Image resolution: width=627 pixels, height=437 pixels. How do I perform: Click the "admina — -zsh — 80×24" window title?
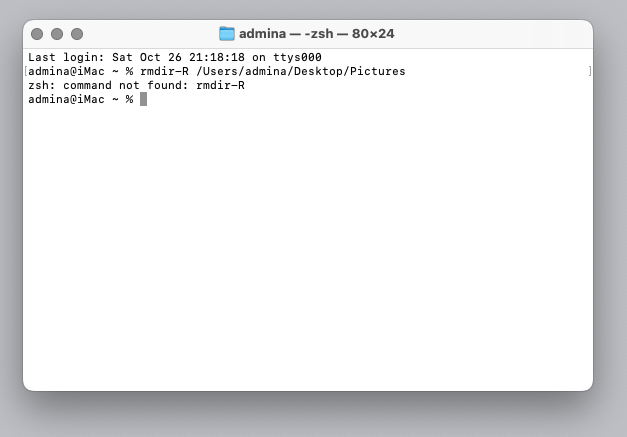(x=316, y=34)
